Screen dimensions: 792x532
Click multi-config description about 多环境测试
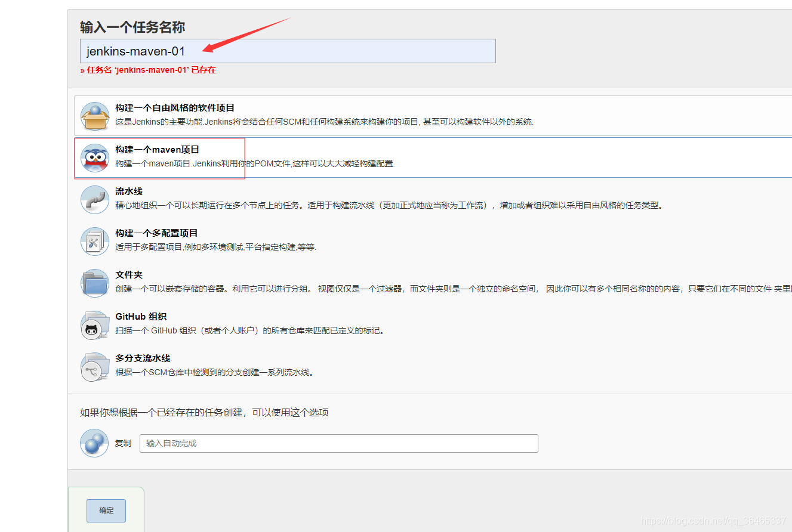(215, 247)
